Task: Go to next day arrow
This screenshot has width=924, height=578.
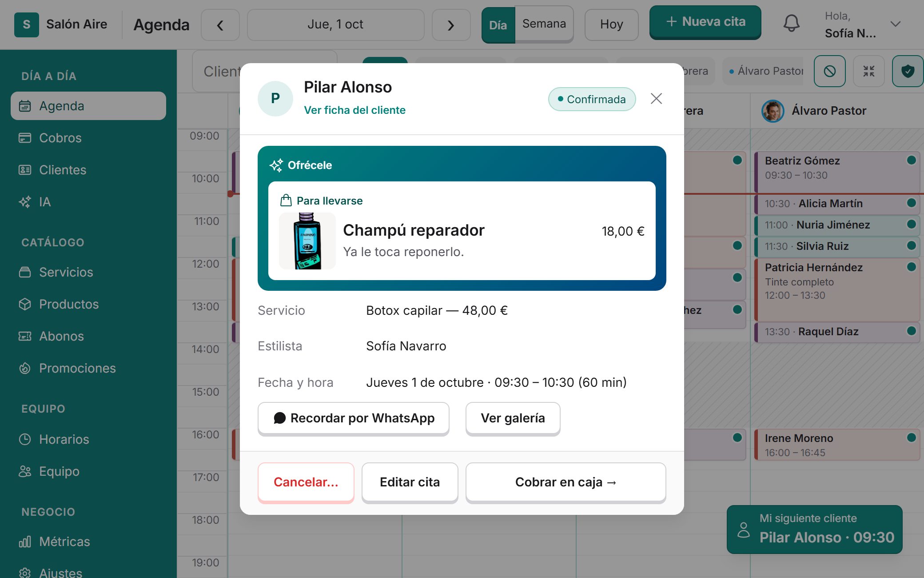Action: [x=451, y=25]
